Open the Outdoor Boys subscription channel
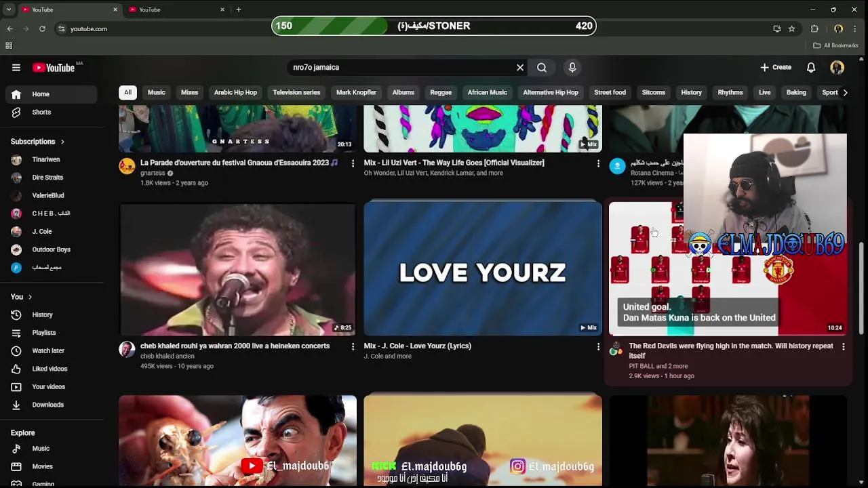The image size is (868, 488). click(52, 249)
